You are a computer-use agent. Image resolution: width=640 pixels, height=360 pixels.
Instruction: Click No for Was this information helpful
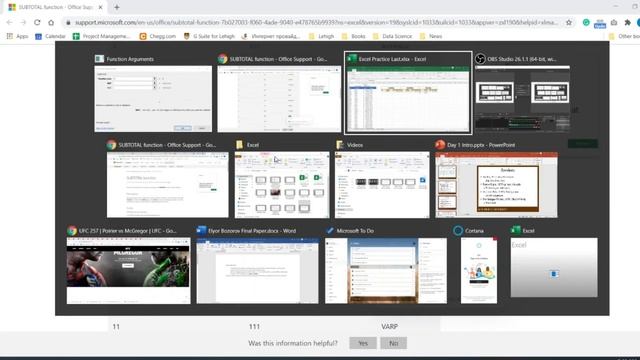point(393,343)
